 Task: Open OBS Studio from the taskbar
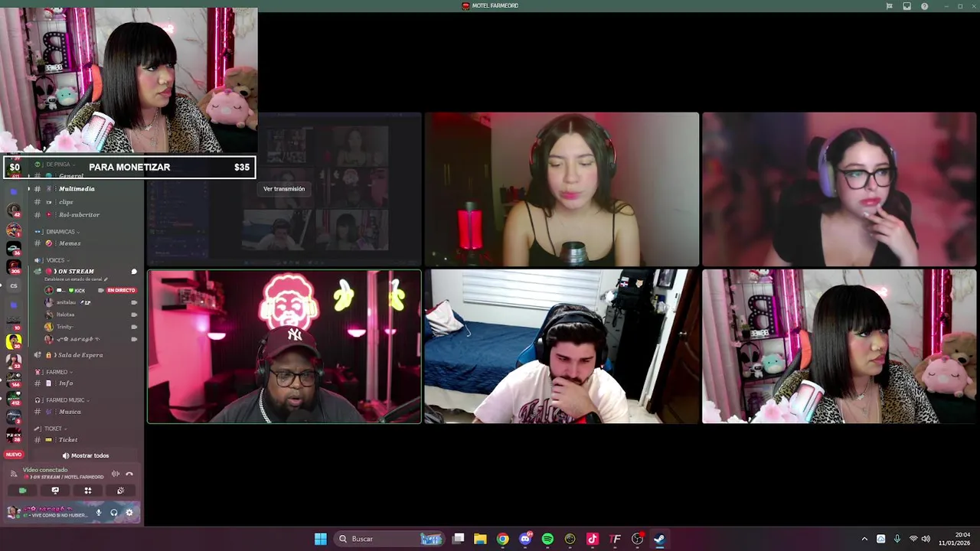637,539
